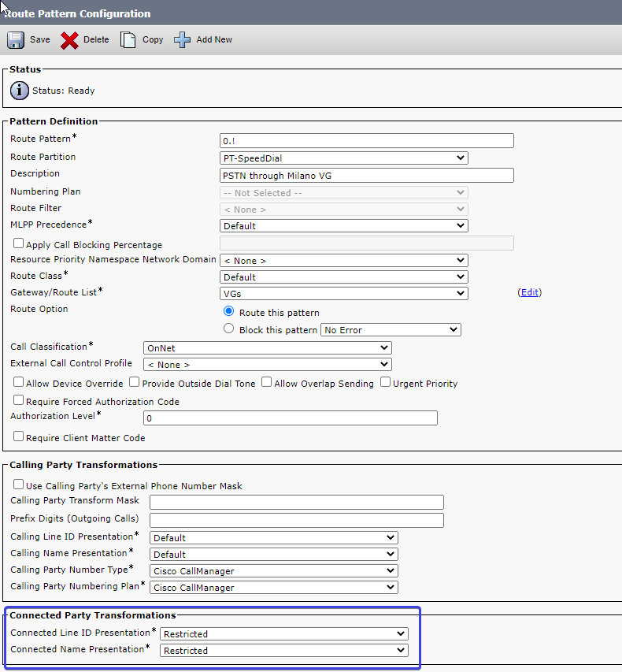
Task: Click the Add New toolbar label
Action: click(214, 40)
